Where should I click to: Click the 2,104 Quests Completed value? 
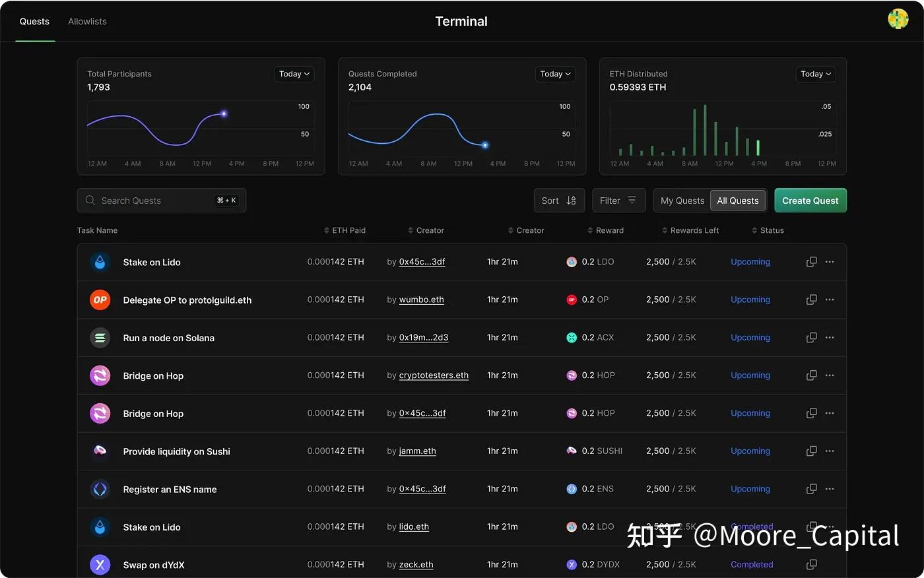point(360,87)
